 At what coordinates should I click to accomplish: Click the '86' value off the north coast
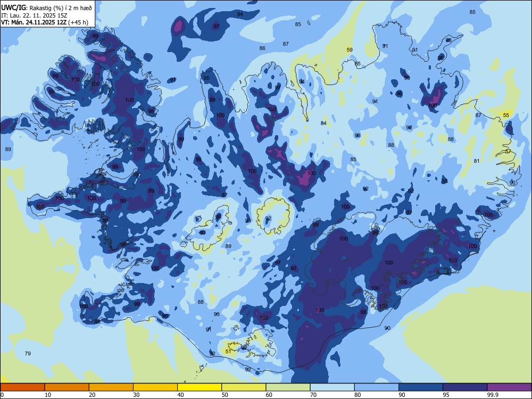click(x=262, y=48)
